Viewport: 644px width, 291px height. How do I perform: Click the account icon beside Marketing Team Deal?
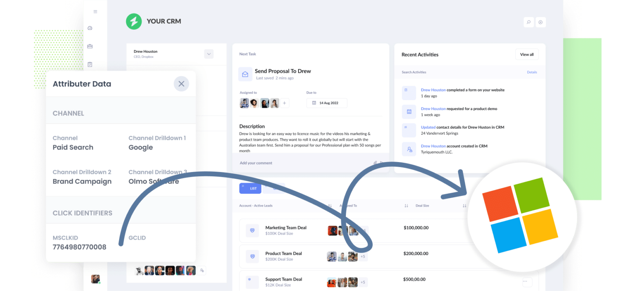[x=252, y=230]
